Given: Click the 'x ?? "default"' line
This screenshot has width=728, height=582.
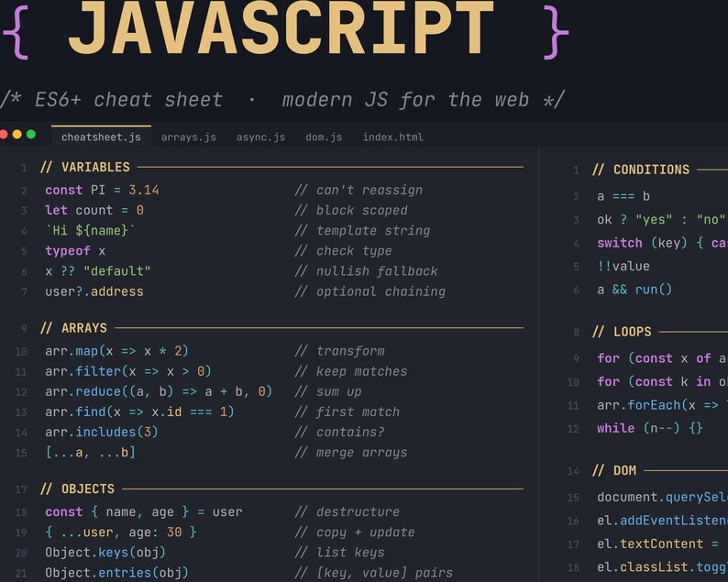Looking at the screenshot, I should (x=98, y=271).
